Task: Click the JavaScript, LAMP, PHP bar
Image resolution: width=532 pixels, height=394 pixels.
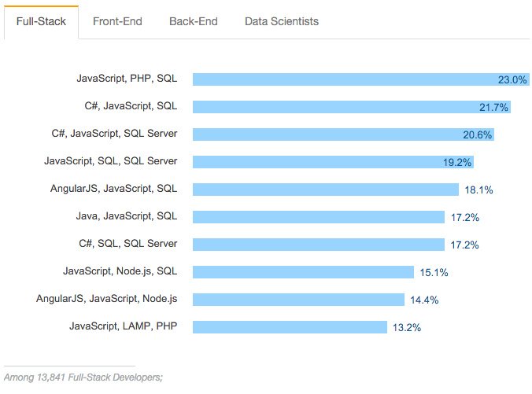Action: tap(290, 327)
